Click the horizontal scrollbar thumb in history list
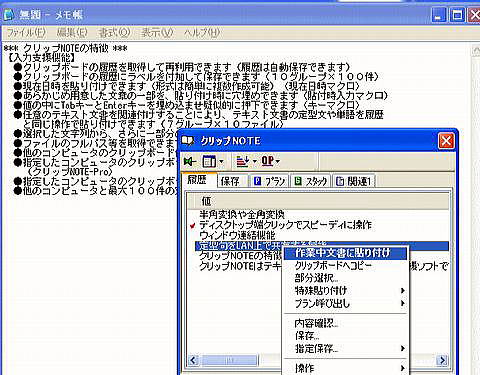Viewport: 480px width, 375px height. click(230, 360)
